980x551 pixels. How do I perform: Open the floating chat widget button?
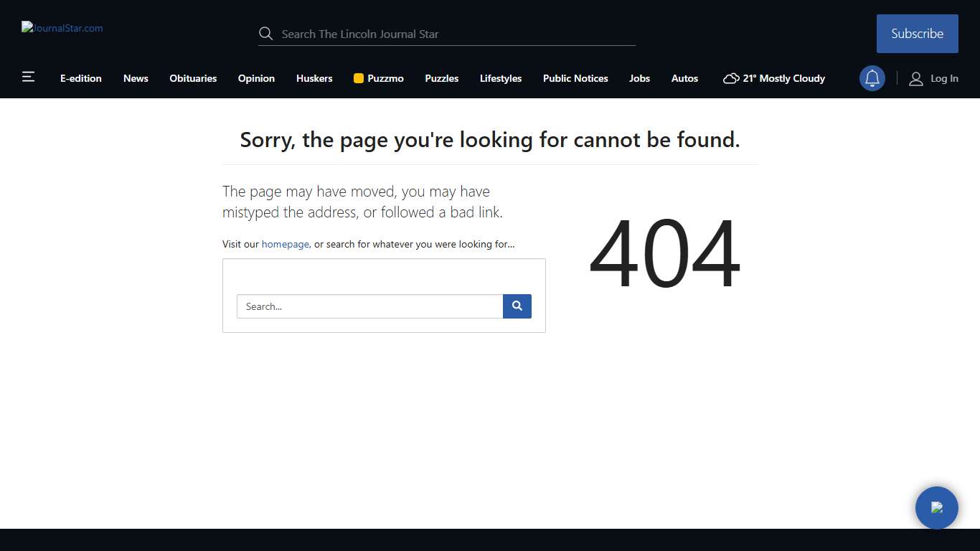point(937,508)
